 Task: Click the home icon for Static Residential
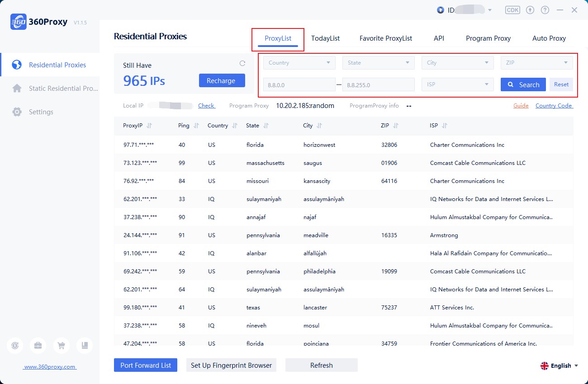tap(17, 89)
